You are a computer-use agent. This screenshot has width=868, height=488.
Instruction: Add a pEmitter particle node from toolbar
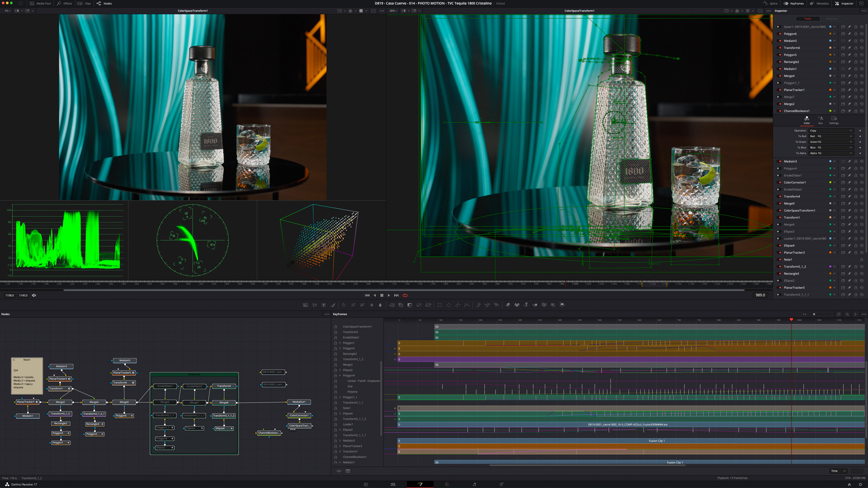pyautogui.click(x=478, y=305)
